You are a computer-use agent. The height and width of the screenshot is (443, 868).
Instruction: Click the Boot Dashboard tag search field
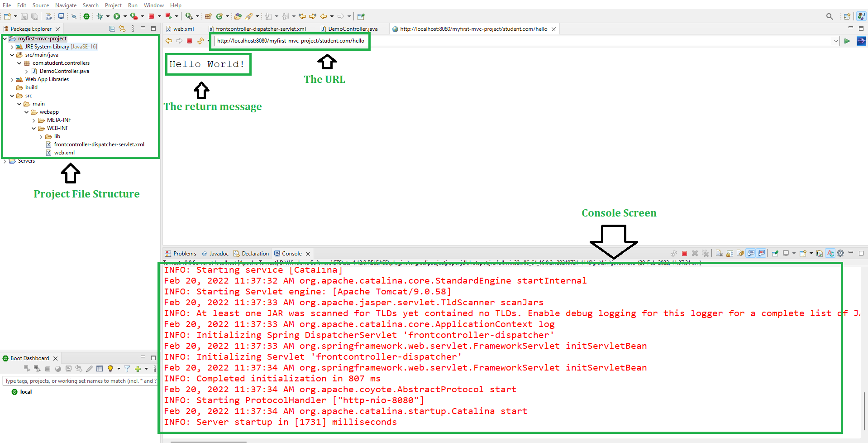coord(79,380)
